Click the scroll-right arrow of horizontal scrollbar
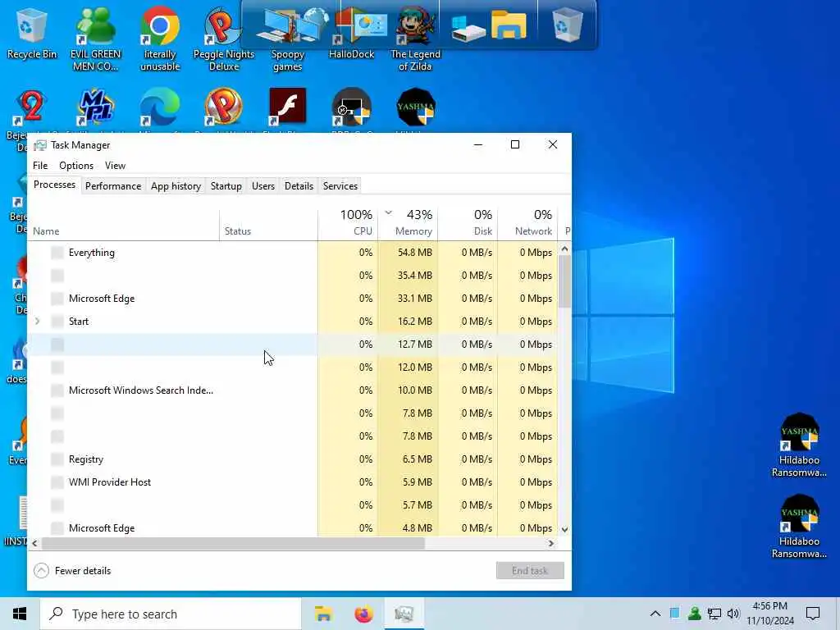Screen dimensions: 840x630 [550, 543]
